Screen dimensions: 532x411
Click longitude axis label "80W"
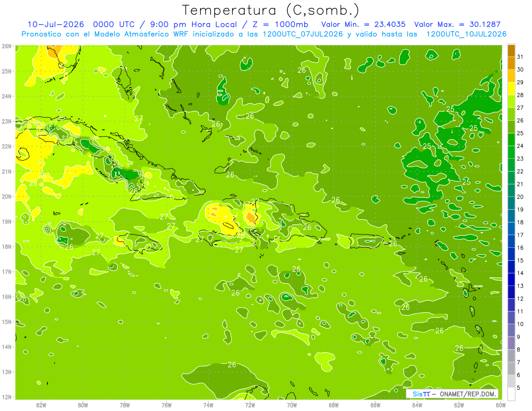[x=83, y=405]
